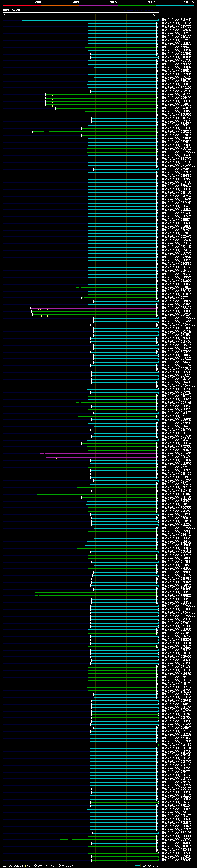Screen dimensions: 197x868
Task: Select the UniRef100_O20250 label
Action: pyautogui.click(x=177, y=314)
